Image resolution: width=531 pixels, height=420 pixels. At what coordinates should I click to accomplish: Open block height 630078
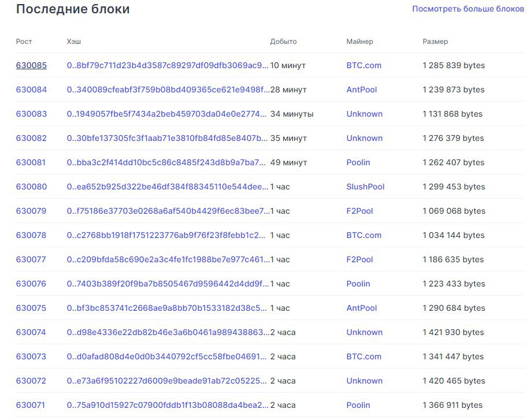(x=31, y=235)
